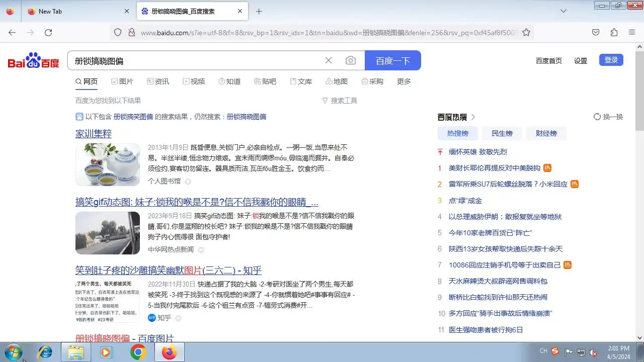Viewport: 644px width, 362px height.
Task: Open the Firefox hamburger menu
Action: click(632, 32)
